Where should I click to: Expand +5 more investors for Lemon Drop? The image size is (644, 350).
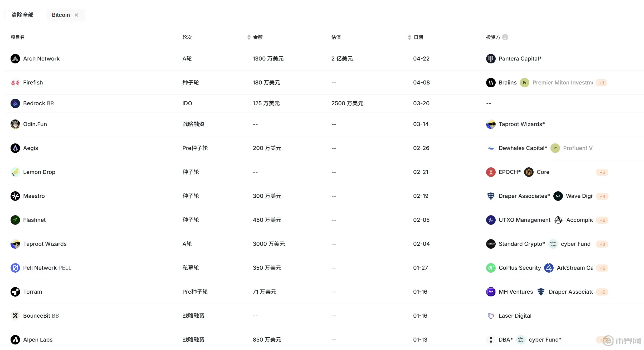(602, 172)
